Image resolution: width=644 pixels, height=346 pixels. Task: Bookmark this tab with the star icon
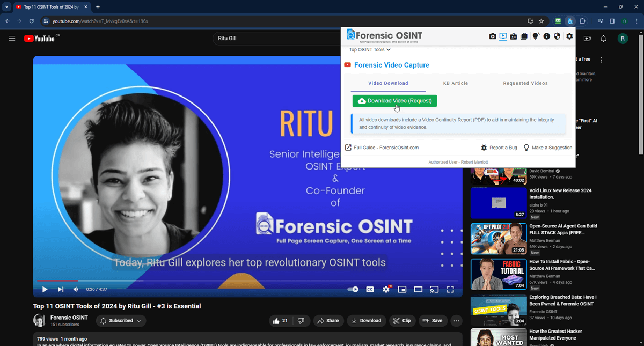coord(541,21)
